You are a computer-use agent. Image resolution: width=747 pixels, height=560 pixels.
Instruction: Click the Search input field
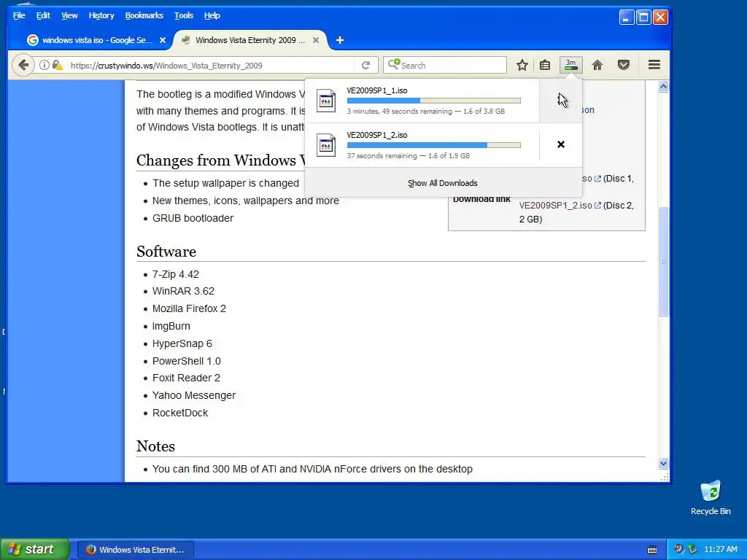click(452, 65)
